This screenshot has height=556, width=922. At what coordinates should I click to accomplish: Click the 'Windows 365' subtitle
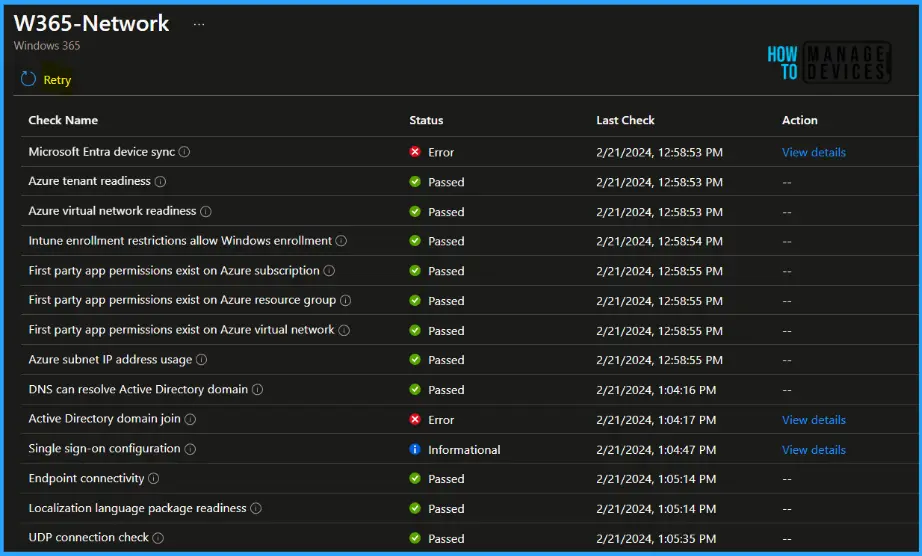coord(47,45)
